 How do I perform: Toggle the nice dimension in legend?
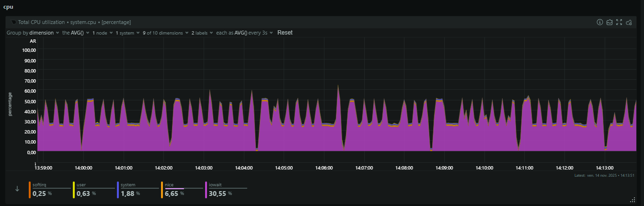click(182, 190)
